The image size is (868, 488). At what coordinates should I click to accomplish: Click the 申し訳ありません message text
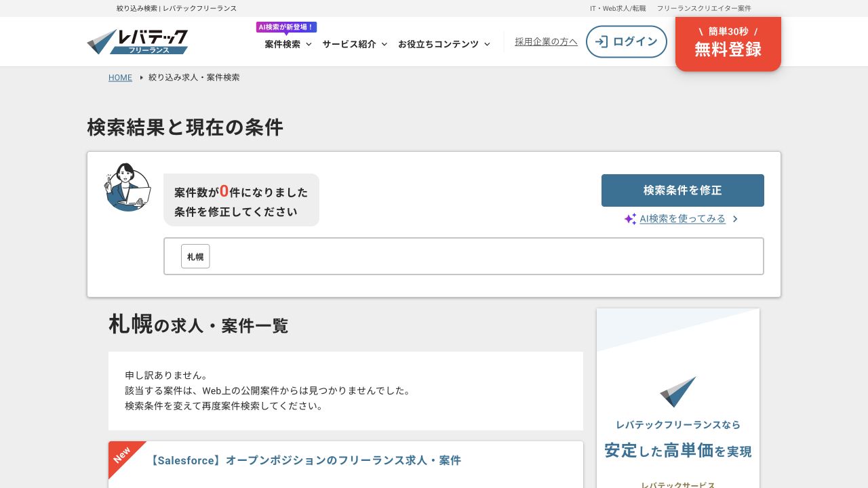[268, 390]
